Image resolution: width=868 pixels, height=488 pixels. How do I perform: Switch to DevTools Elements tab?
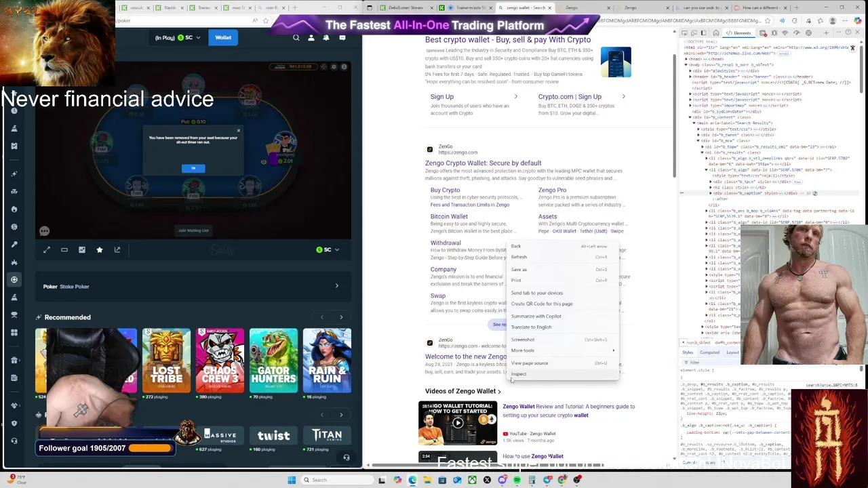click(738, 33)
